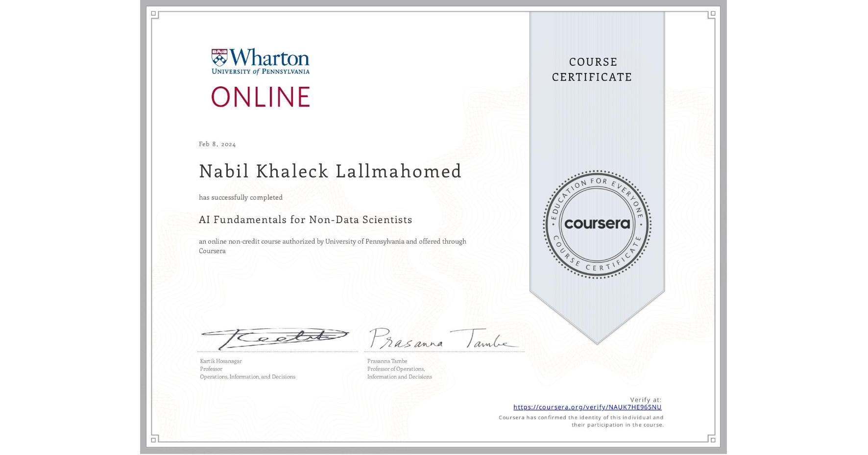Click the Wharton University of Pennsylvania logo

pyautogui.click(x=261, y=61)
